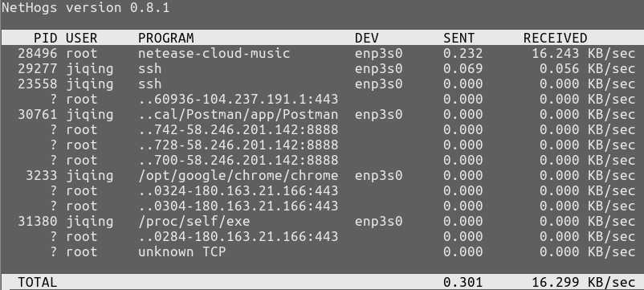This screenshot has width=644, height=290.
Task: Select ssh process with PID 23558
Action: tap(322, 84)
